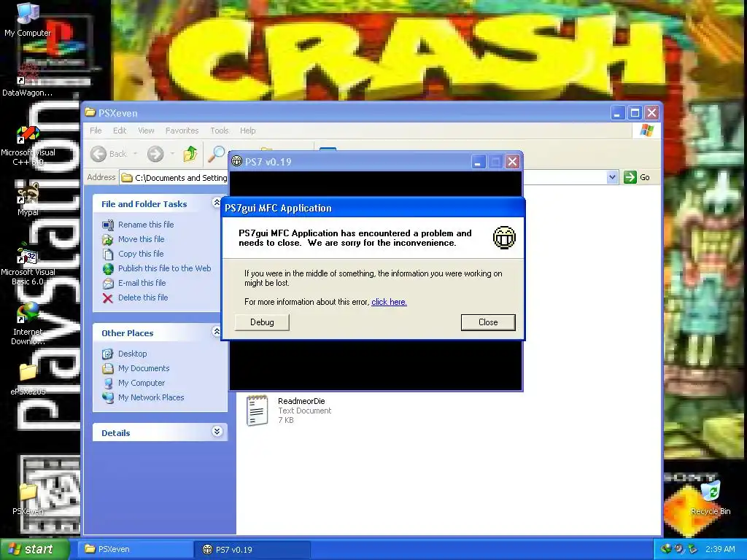Click Delete this file task
The height and width of the screenshot is (560, 747).
pos(143,297)
